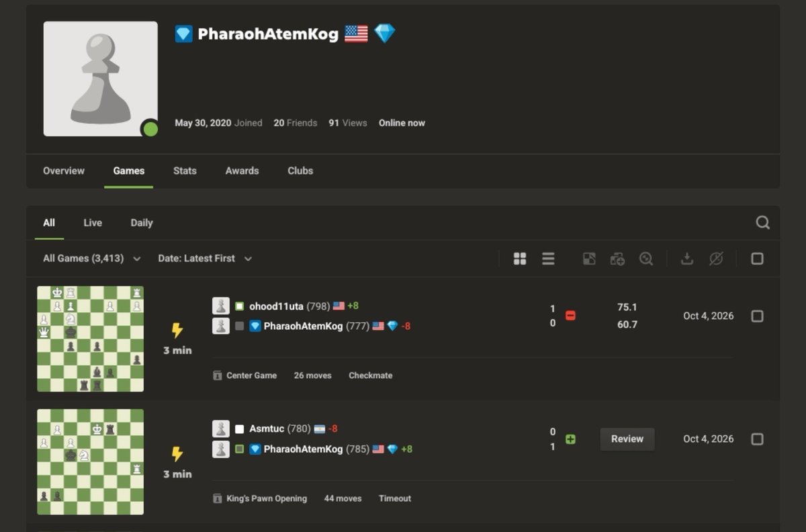
Task: Select the Asmtuc game checkbox
Action: (x=757, y=439)
